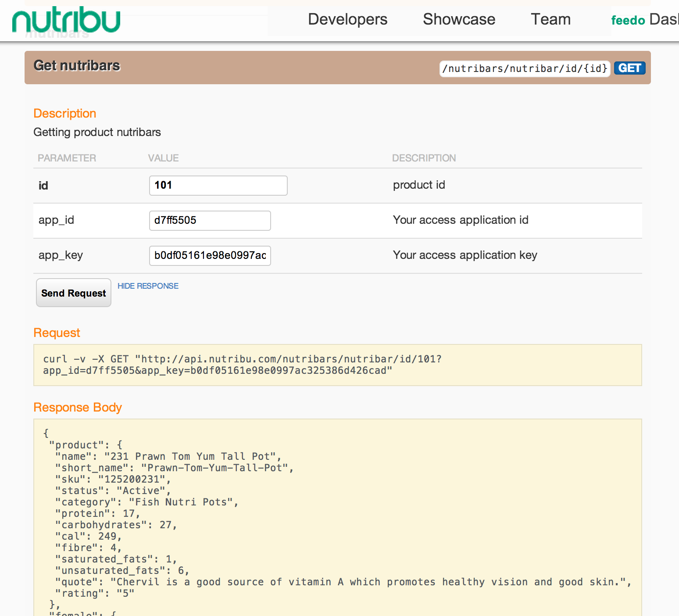Click the HIDE RESPONSE link
The width and height of the screenshot is (679, 616).
148,286
